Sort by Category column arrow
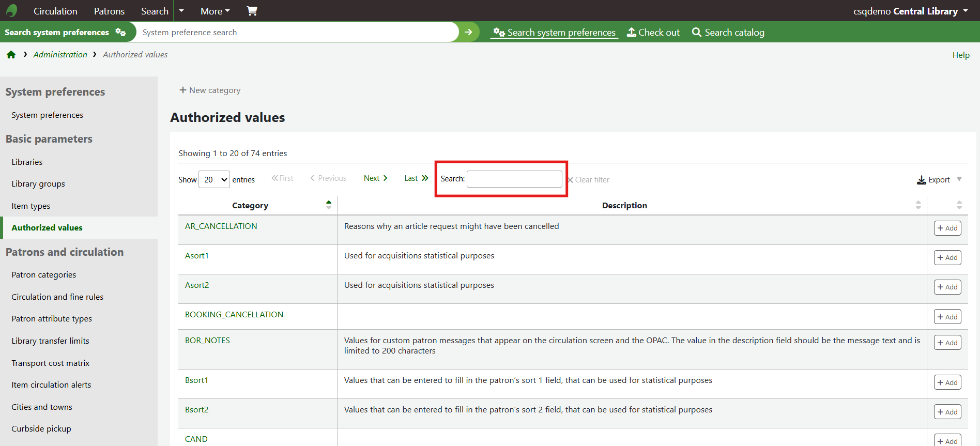 328,205
